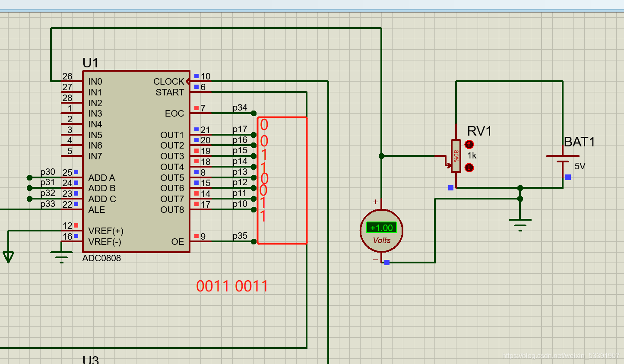
Task: Click the U3 component label
Action: [x=91, y=359]
